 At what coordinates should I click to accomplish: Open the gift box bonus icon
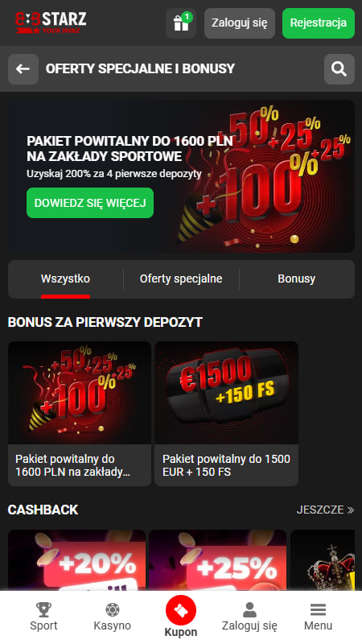[181, 23]
